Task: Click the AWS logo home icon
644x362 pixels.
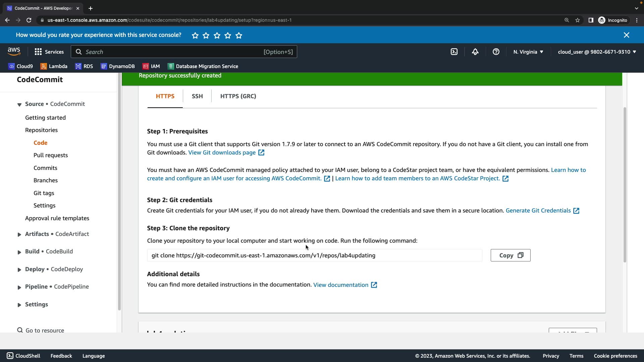Action: point(14,51)
